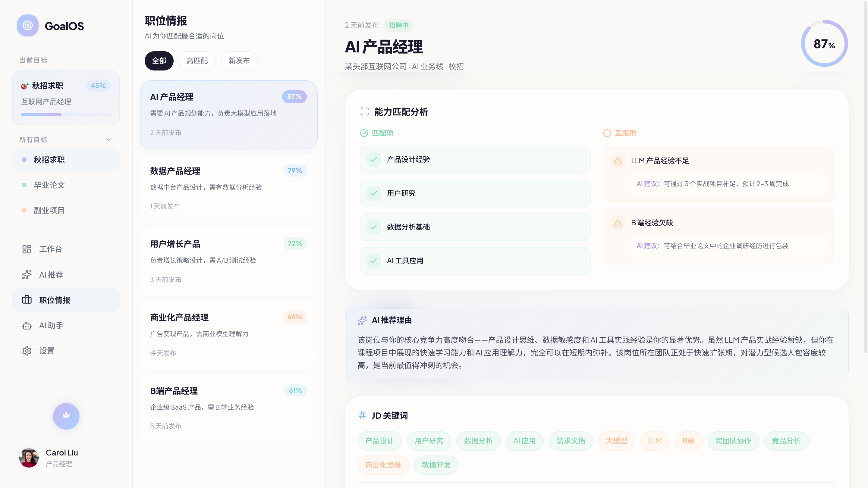Screen dimensions: 868x488
Task: Click the hash icon beside JD 关键词
Action: point(362,415)
